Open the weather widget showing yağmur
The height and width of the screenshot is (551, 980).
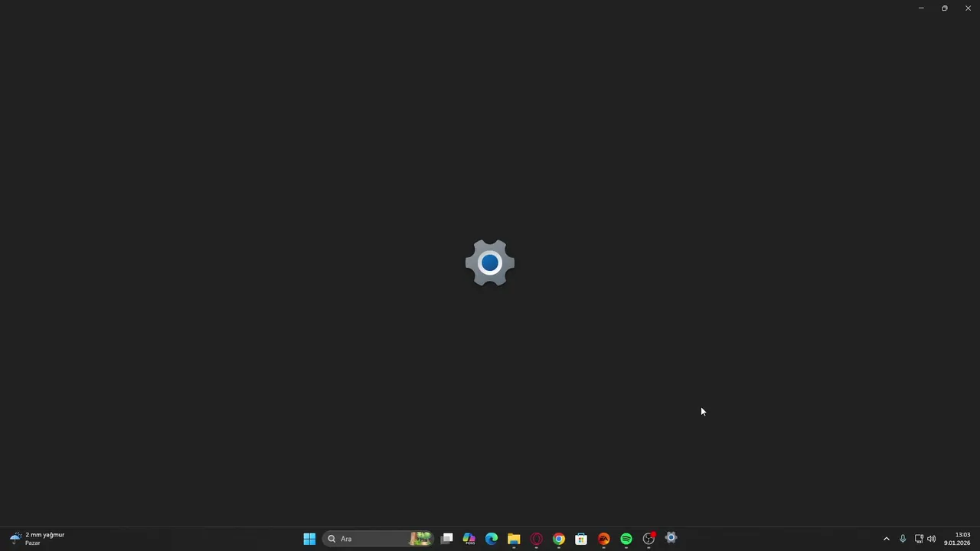[x=37, y=539]
